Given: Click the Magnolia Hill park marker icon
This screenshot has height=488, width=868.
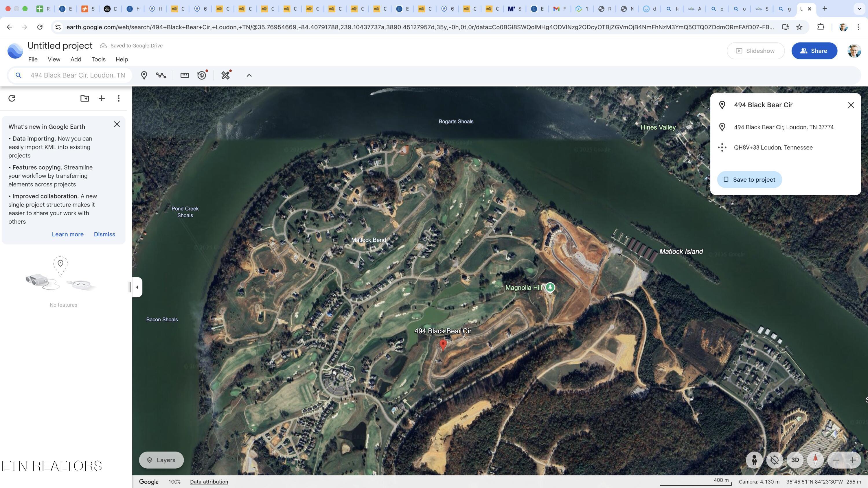Looking at the screenshot, I should 550,288.
